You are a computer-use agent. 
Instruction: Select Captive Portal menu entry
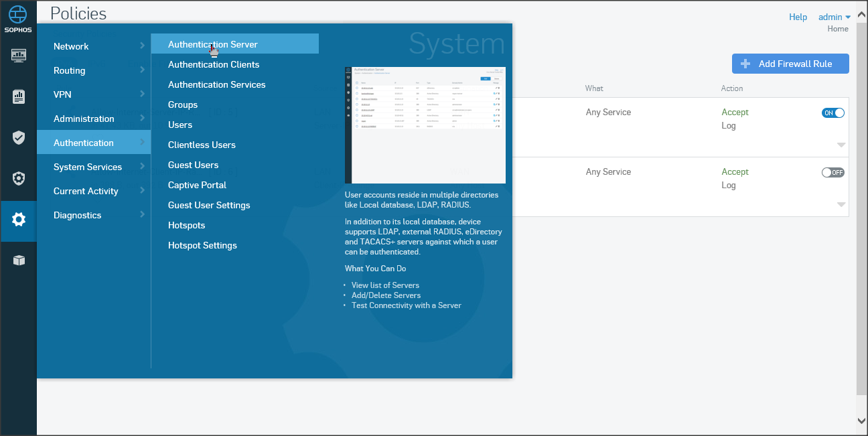coord(197,185)
